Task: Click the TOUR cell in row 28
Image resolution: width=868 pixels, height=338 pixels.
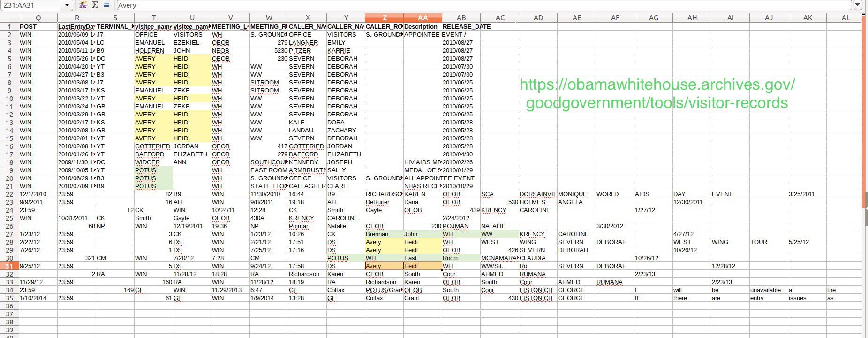Action: 769,242
